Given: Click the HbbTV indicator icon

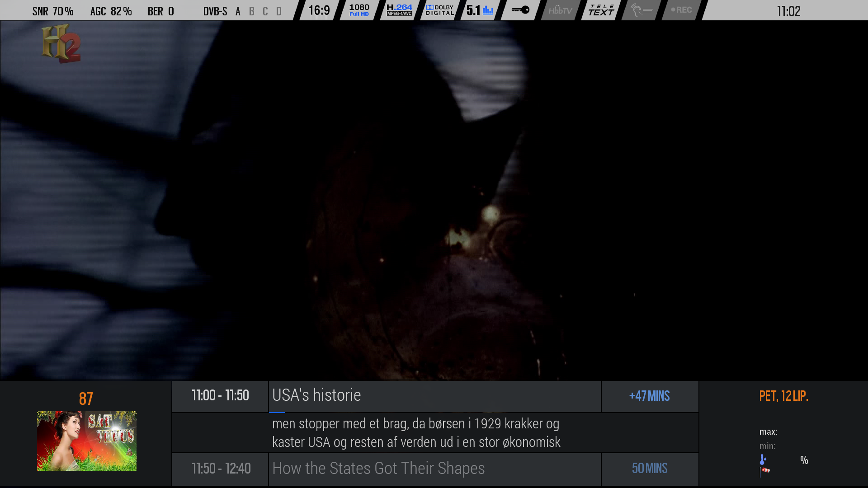Looking at the screenshot, I should tap(560, 10).
